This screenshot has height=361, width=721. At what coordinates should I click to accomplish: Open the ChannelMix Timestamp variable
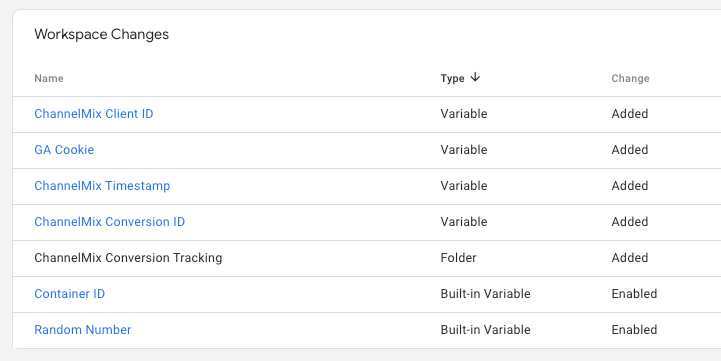point(102,186)
